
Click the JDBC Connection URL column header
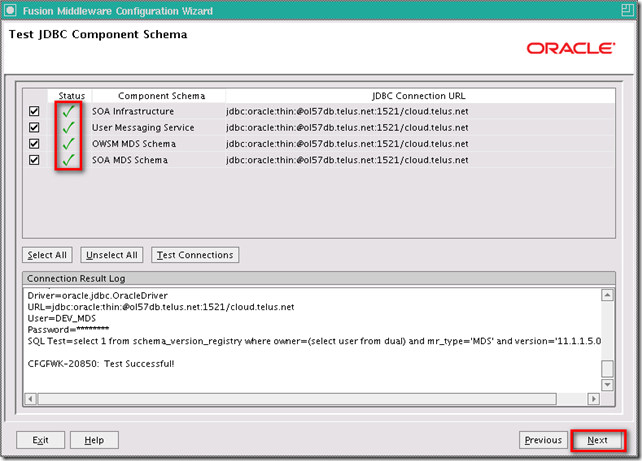tap(418, 96)
